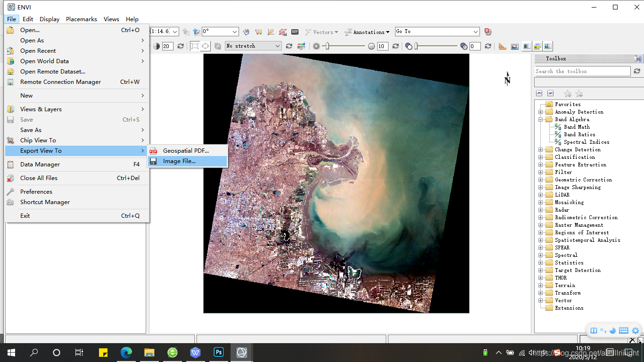Open the mensuration ruler tool
The height and width of the screenshot is (362, 644).
[502, 46]
